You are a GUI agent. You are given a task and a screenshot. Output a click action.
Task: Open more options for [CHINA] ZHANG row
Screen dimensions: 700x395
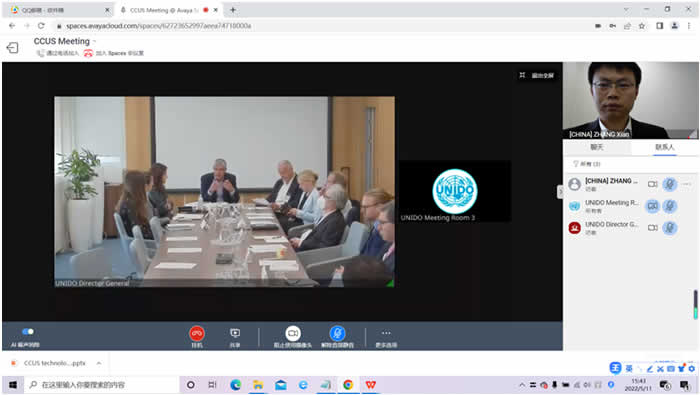tap(687, 184)
